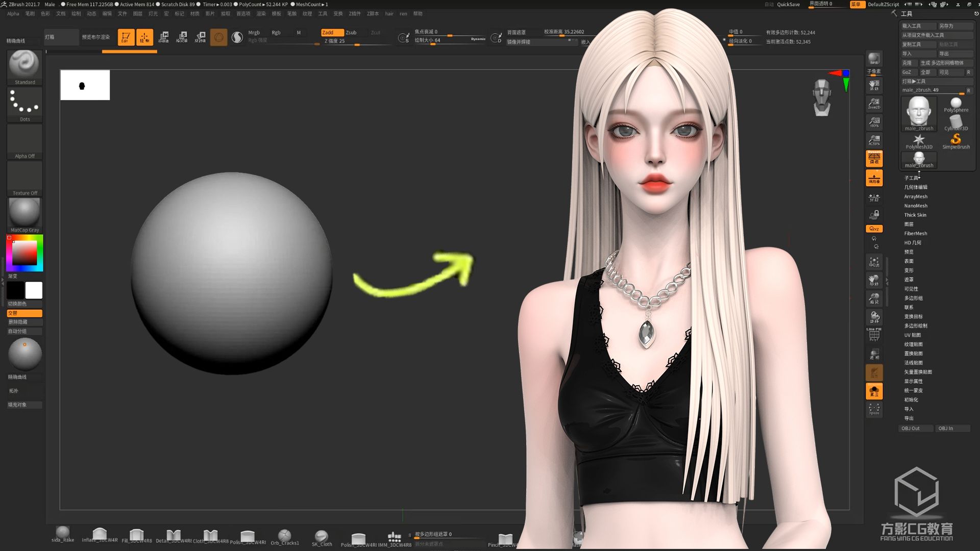
Task: Select the sida_Rake brush at bottom
Action: [63, 535]
